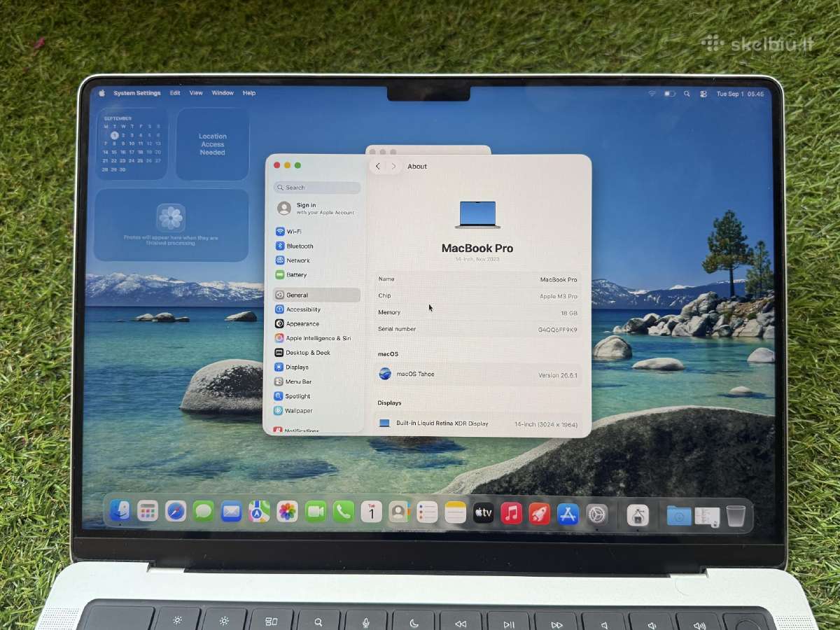Open Apple Intelligence & Siri settings
Image resolution: width=840 pixels, height=630 pixels.
317,338
